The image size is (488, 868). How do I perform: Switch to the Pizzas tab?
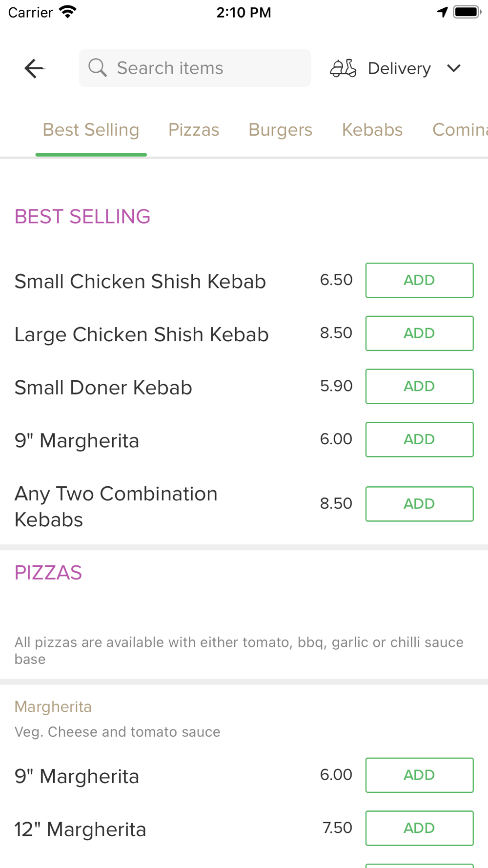tap(194, 130)
